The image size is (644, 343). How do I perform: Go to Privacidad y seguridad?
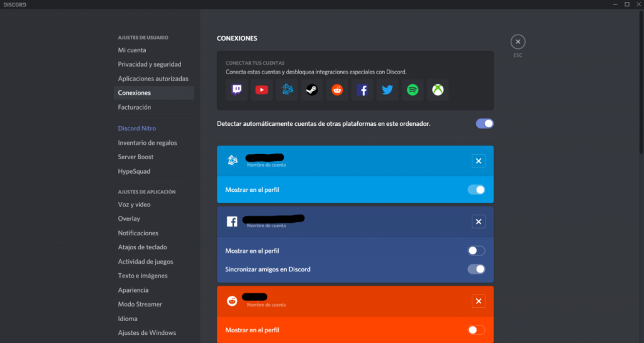(150, 64)
